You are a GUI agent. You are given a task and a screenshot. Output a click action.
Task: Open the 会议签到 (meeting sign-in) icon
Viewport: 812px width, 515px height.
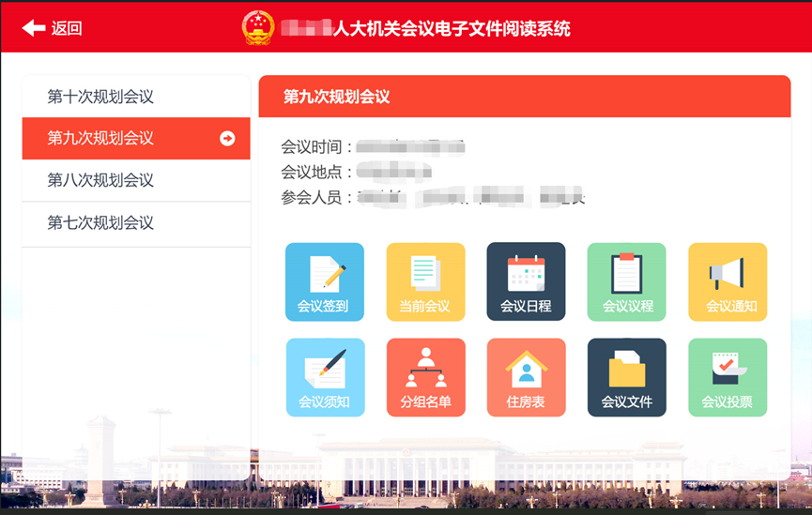point(324,281)
